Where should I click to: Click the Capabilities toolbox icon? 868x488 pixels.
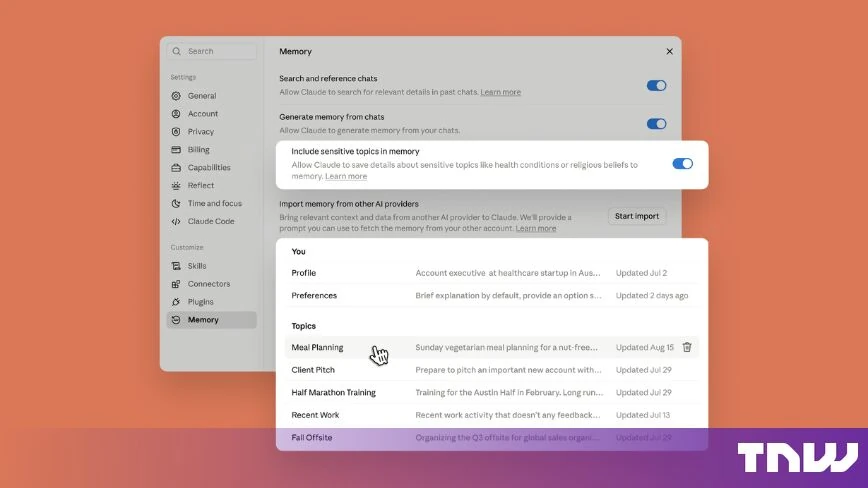click(x=176, y=167)
